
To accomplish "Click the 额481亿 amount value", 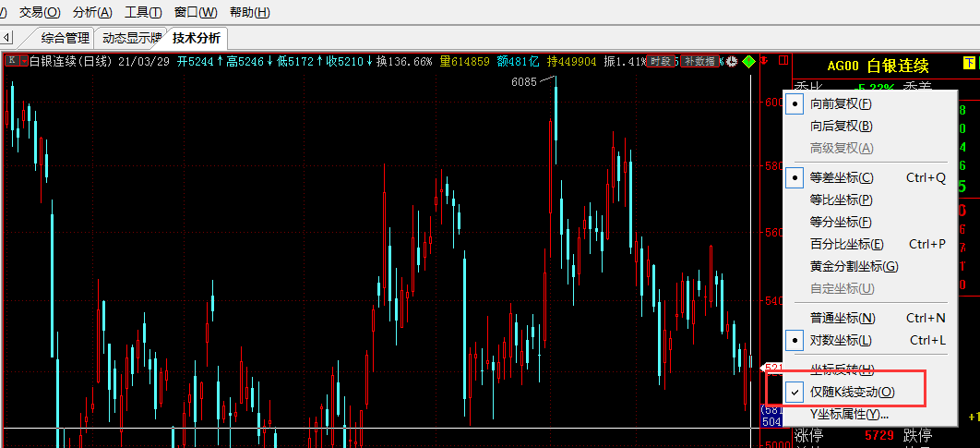I will click(518, 61).
